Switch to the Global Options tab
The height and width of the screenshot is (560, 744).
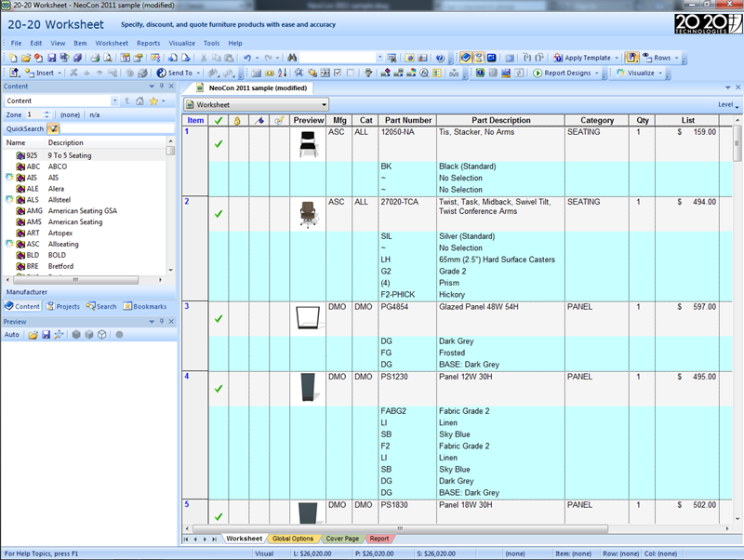[292, 539]
